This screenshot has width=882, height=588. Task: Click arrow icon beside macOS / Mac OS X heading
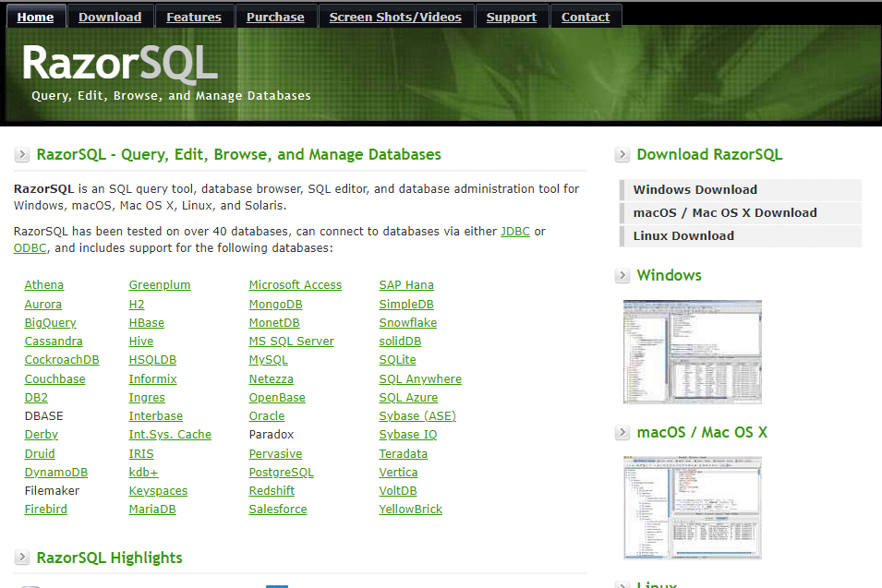(x=622, y=432)
